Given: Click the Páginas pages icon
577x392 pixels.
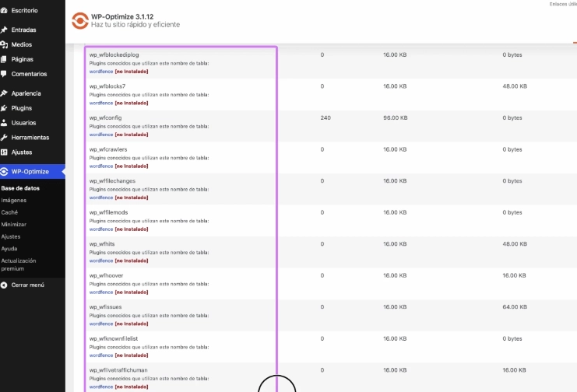Looking at the screenshot, I should tap(4, 59).
